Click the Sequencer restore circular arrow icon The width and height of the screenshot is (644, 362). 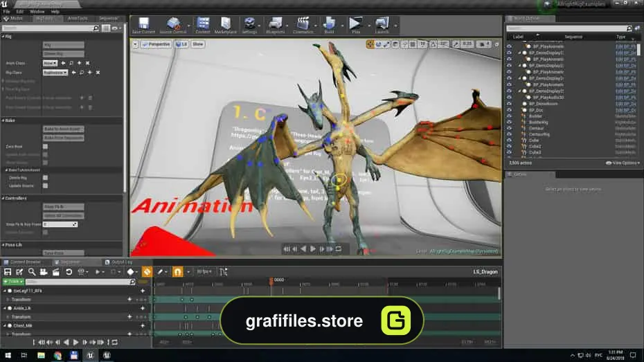(69, 272)
